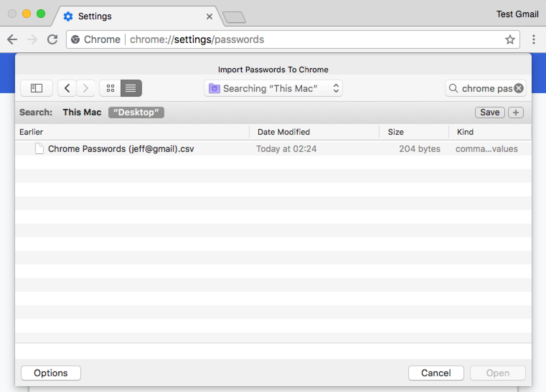The width and height of the screenshot is (546, 392).
Task: Click the purple folder icon in location popup
Action: tap(214, 88)
